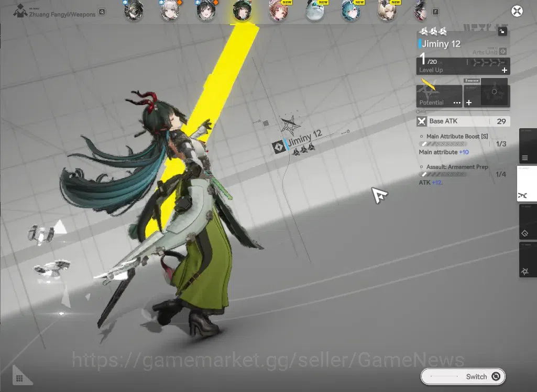Click the Armament Prep progress bar
This screenshot has width=537, height=392.
pos(443,174)
